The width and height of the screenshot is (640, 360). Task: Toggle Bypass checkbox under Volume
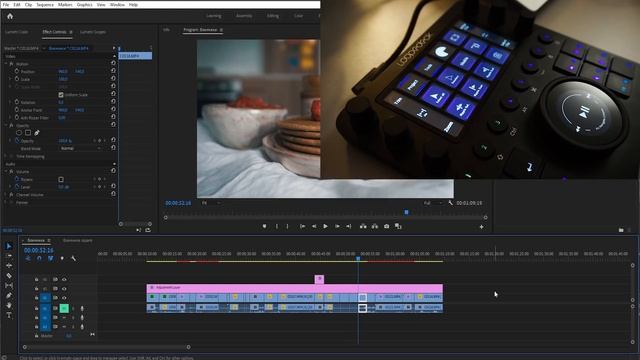click(61, 179)
